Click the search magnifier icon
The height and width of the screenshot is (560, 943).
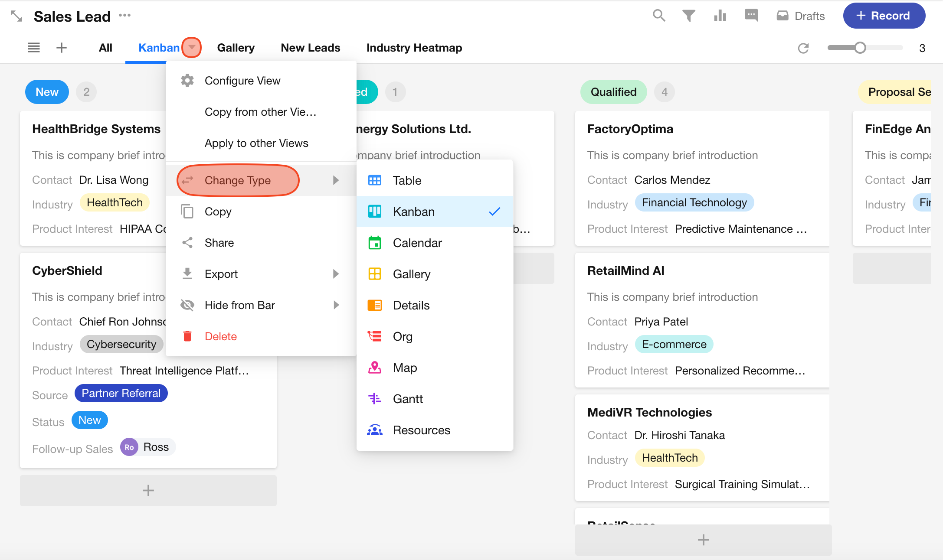click(x=659, y=16)
